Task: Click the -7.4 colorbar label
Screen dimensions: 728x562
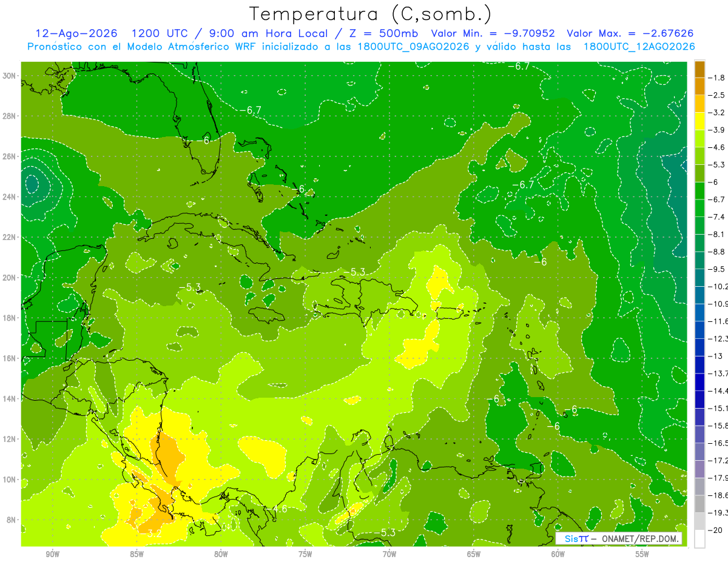Action: [x=716, y=217]
